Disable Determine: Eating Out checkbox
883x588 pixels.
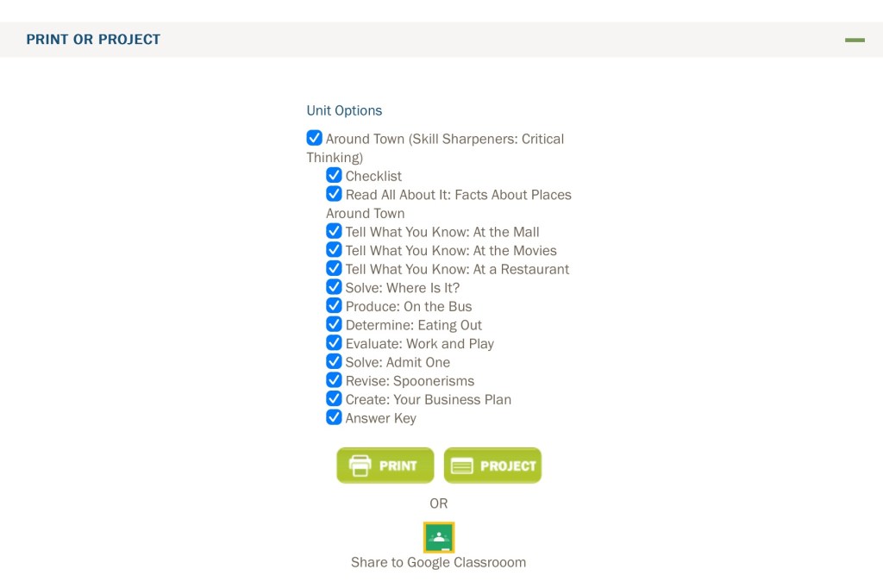tap(334, 324)
